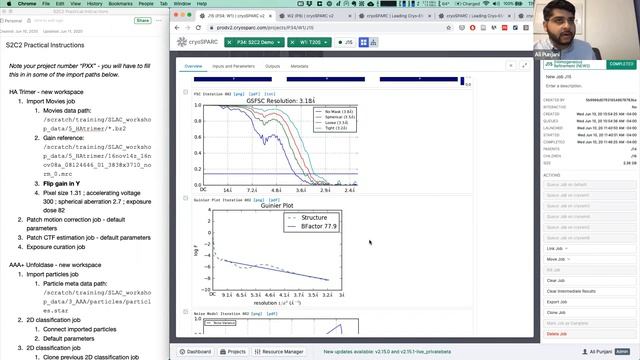The width and height of the screenshot is (640, 360).
Task: Click the red Delete Job action
Action: pyautogui.click(x=590, y=334)
